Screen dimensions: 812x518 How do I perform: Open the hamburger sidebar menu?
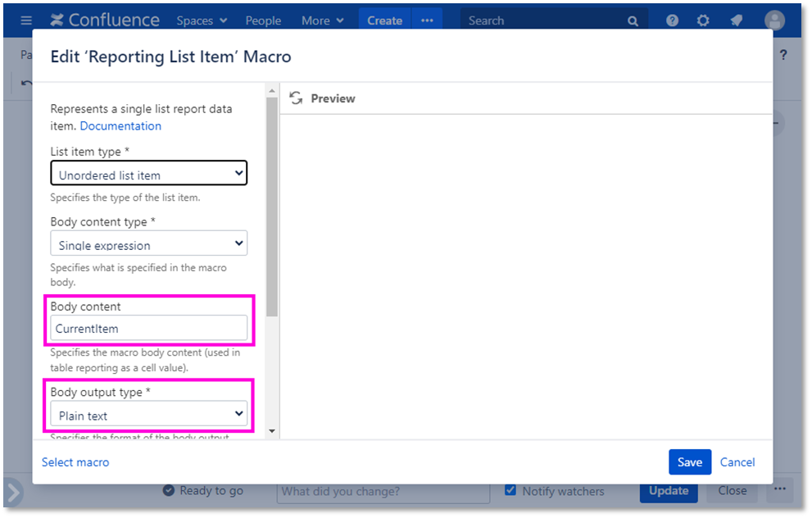click(26, 20)
